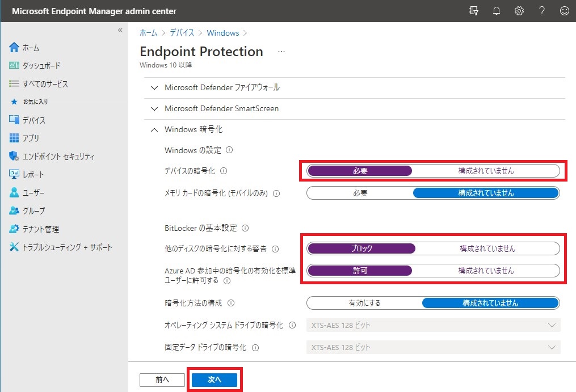The width and height of the screenshot is (576, 392).
Task: Set メモリ カードの暗号化 to 必要
Action: click(360, 193)
